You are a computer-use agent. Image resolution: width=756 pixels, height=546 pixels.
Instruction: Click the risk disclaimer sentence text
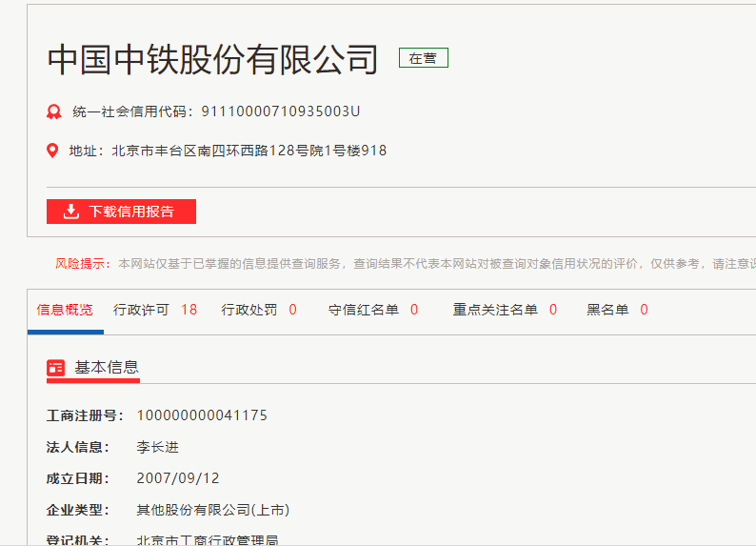coord(437,264)
